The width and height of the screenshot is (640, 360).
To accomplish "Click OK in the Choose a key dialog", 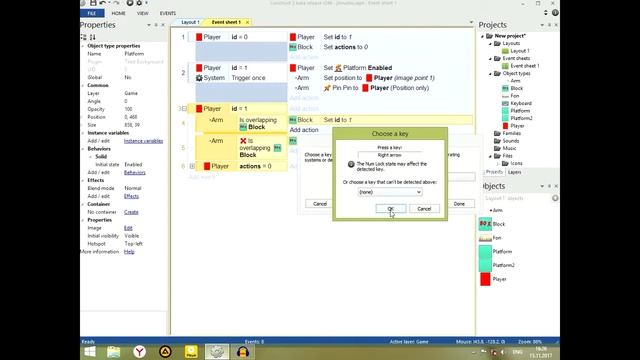I will [391, 209].
